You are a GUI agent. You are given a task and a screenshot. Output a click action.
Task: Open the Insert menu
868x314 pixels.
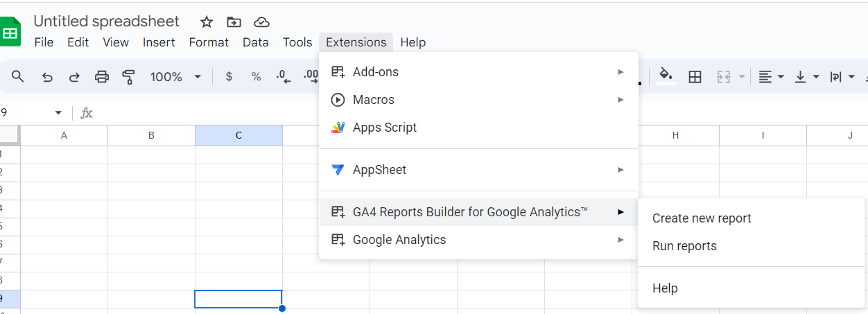(159, 42)
